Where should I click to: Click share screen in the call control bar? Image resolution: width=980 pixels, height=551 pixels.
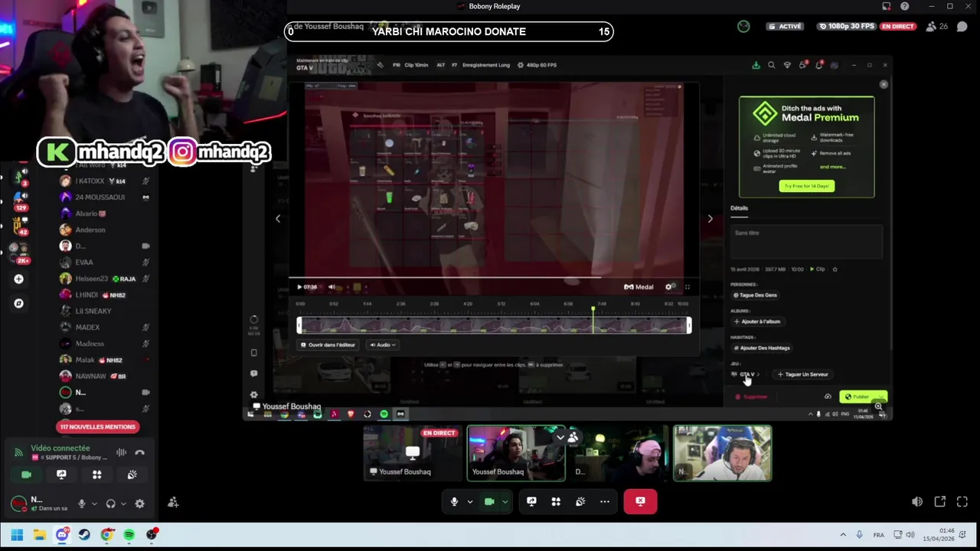pyautogui.click(x=531, y=502)
